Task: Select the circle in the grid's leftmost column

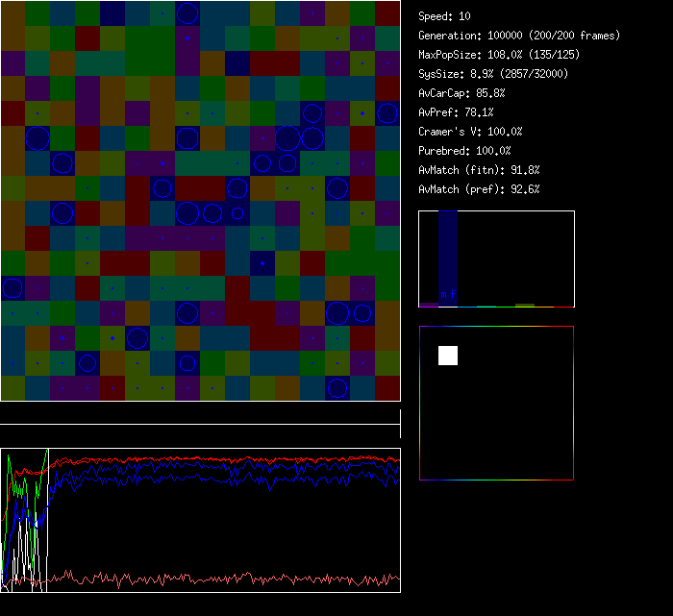Action: tap(12, 287)
